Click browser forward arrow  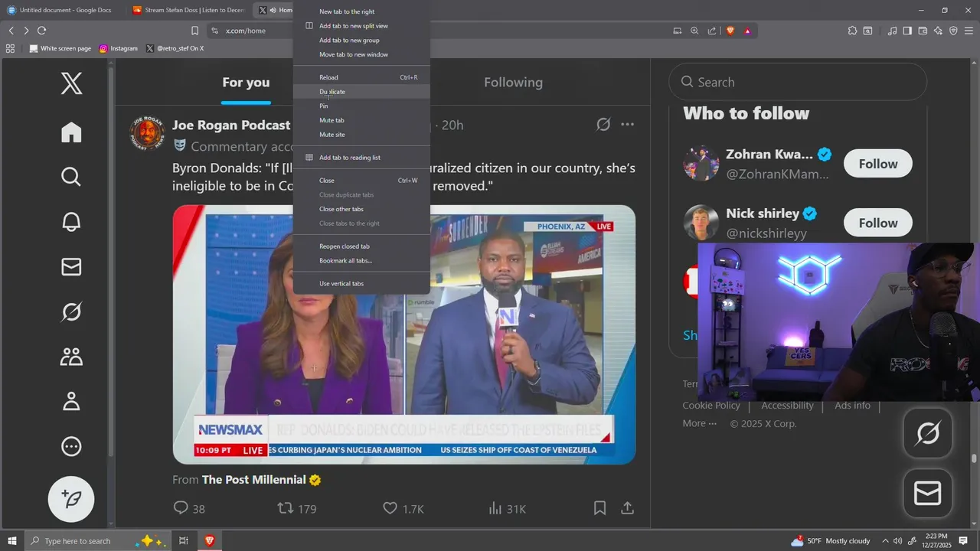tap(26, 31)
